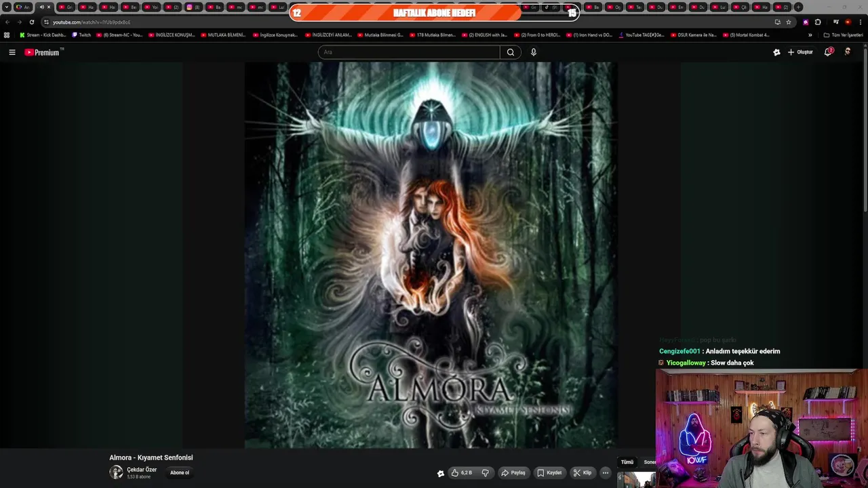The width and height of the screenshot is (868, 488).
Task: Reload the page in browser
Action: 31,22
